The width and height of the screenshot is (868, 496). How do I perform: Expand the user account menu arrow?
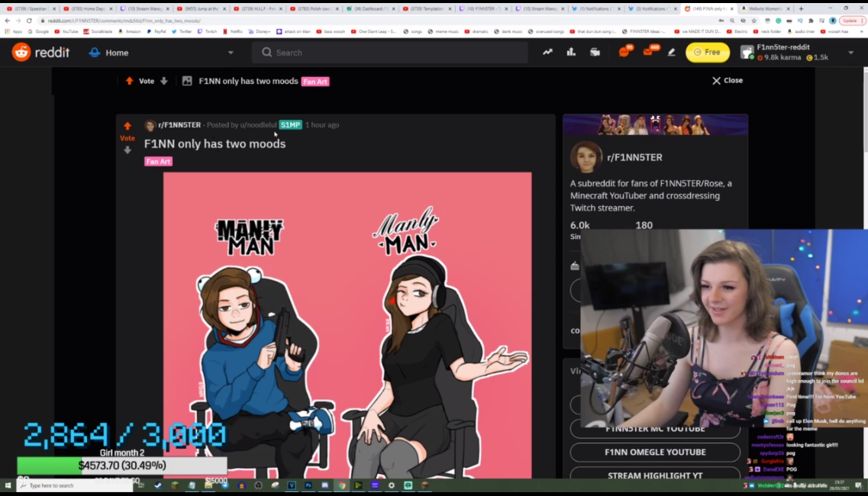(851, 53)
